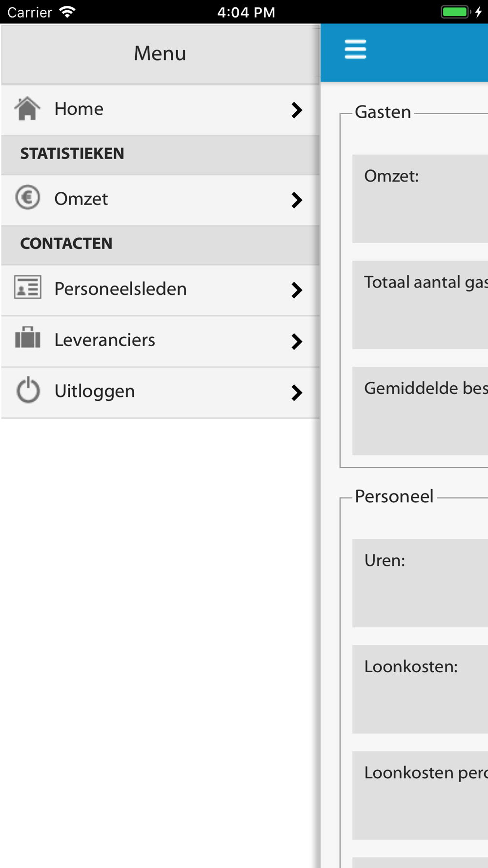Click the Uitloggen power icon
The width and height of the screenshot is (488, 868).
pos(28,390)
